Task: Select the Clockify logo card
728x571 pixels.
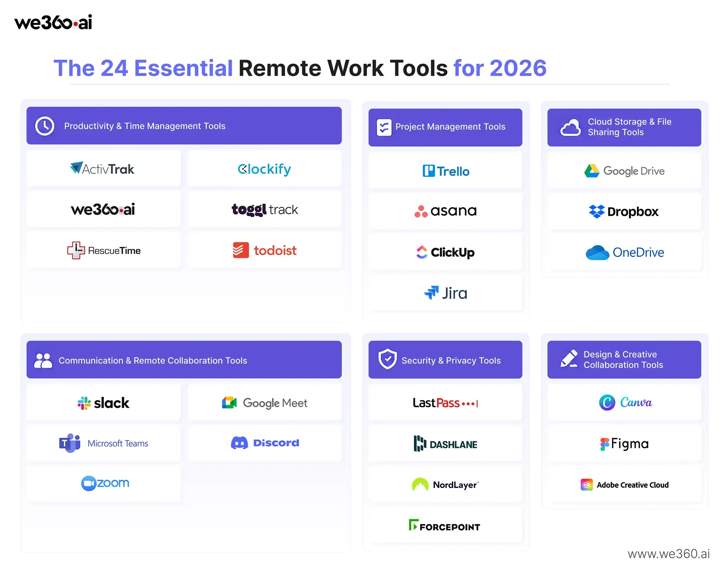Action: [x=265, y=168]
